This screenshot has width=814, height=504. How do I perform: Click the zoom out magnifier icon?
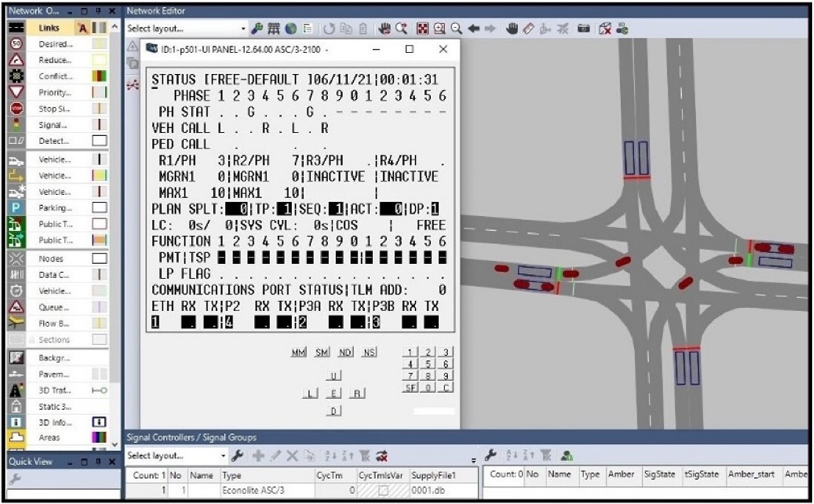[x=456, y=29]
